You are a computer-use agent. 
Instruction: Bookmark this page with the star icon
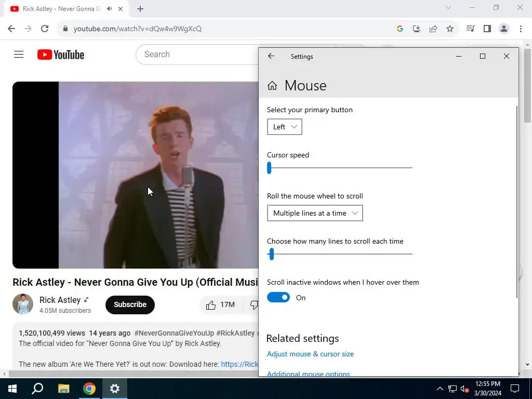click(450, 29)
